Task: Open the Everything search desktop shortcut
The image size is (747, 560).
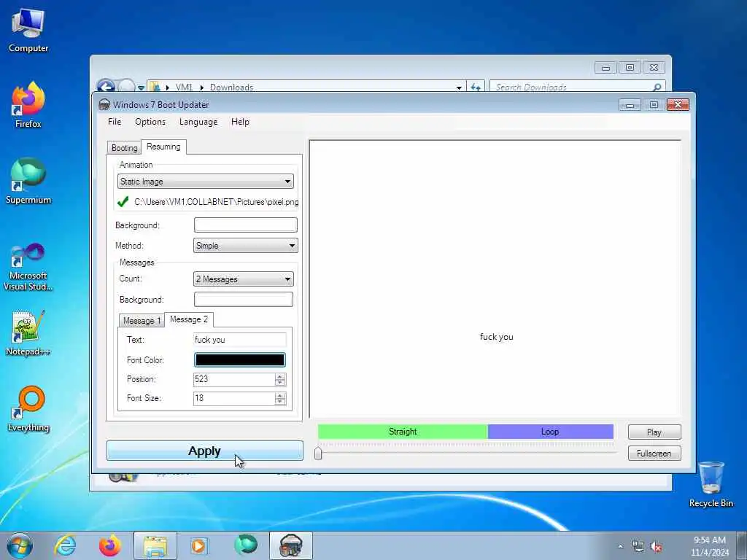Action: tap(28, 408)
